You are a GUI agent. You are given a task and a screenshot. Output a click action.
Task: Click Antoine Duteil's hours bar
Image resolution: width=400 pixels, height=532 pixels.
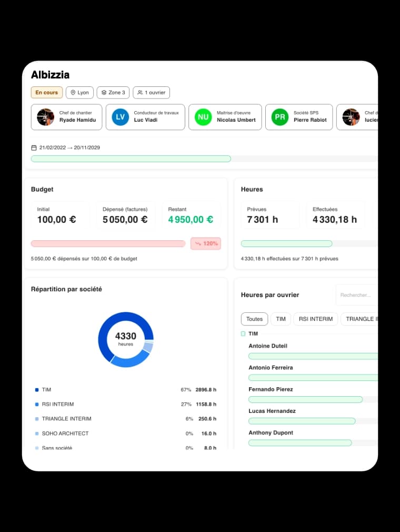[x=313, y=356]
